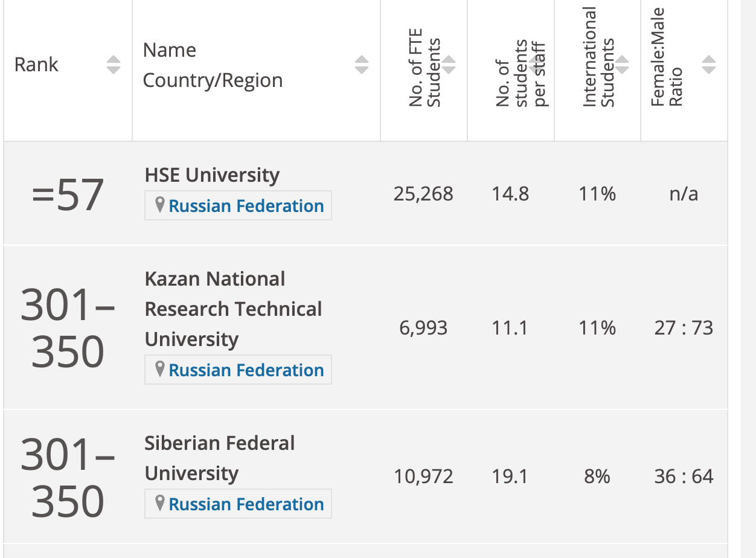Click Russian Federation link under Kazan university
The height and width of the screenshot is (558, 756).
(246, 370)
